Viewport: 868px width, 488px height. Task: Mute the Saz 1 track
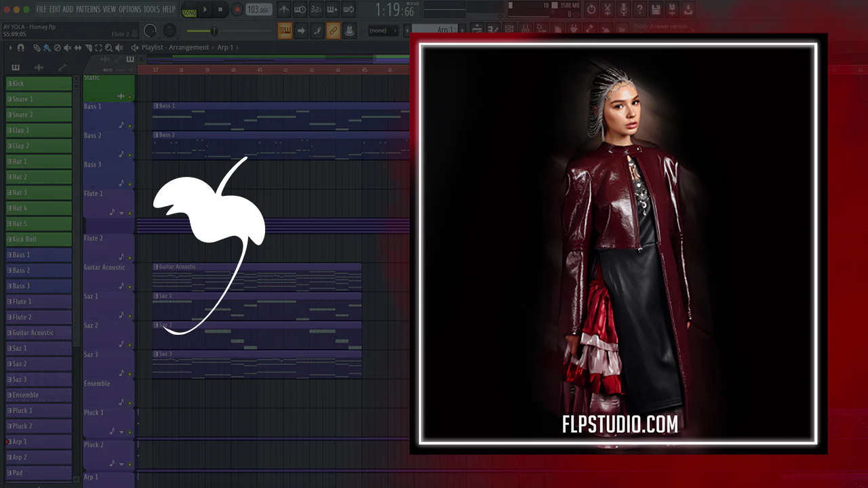pyautogui.click(x=130, y=317)
